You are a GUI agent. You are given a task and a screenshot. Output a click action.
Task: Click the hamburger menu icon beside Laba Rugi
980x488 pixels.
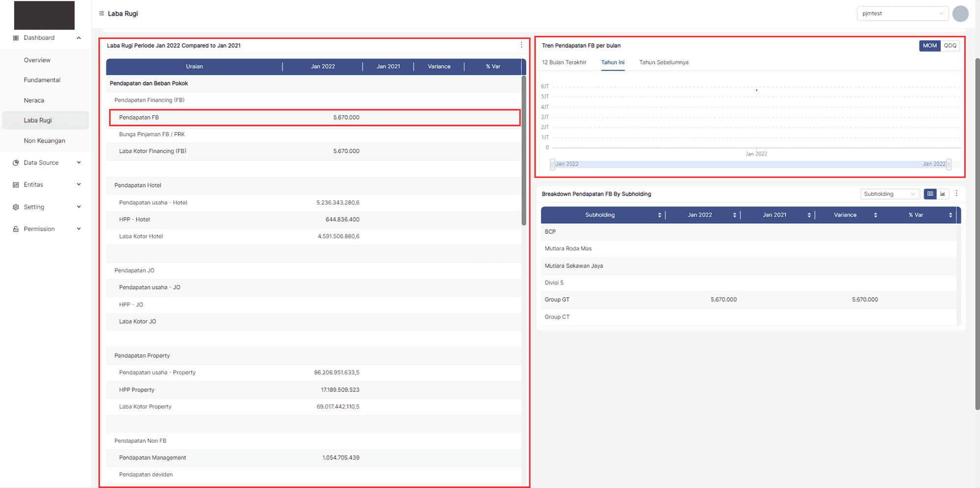pyautogui.click(x=101, y=14)
